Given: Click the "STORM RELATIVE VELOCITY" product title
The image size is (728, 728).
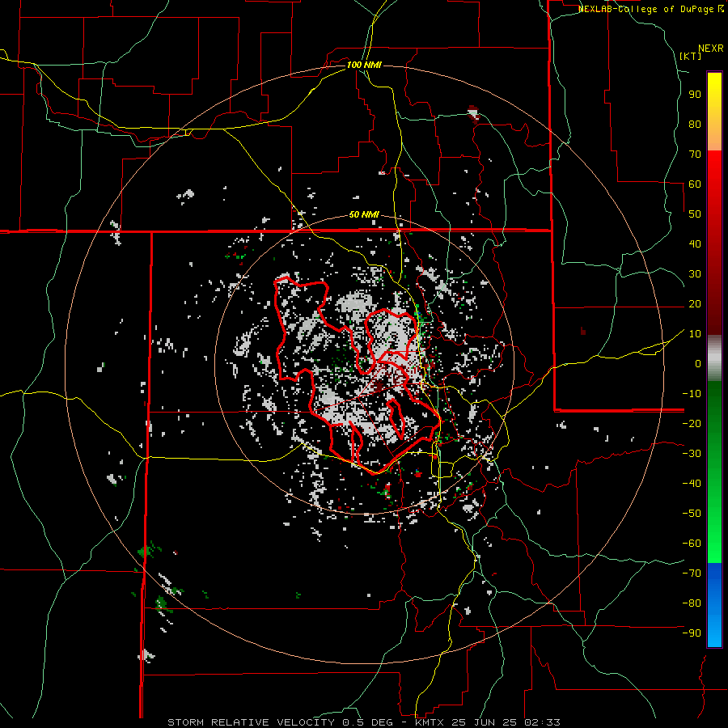Looking at the screenshot, I should click(x=251, y=722).
